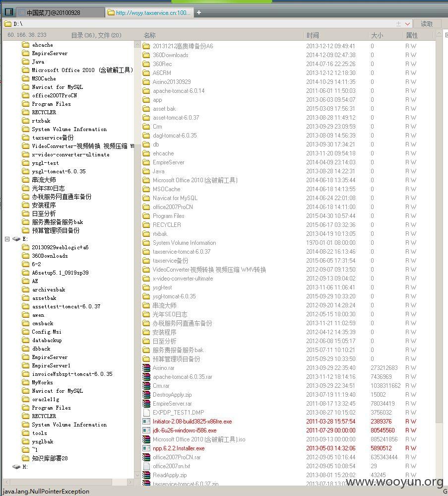Open the 中国菜刀@20100928 tab
Image resolution: width=448 pixels, height=496 pixels.
pyautogui.click(x=60, y=12)
